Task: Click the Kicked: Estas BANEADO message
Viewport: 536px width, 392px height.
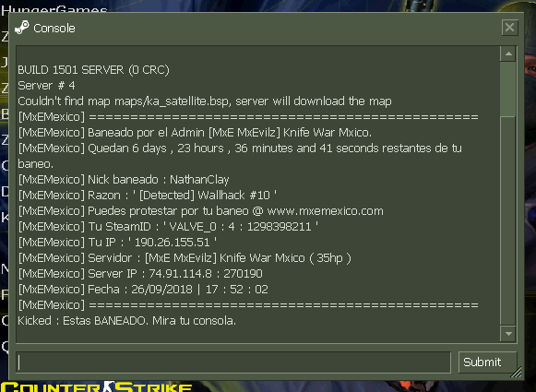Action: (126, 321)
